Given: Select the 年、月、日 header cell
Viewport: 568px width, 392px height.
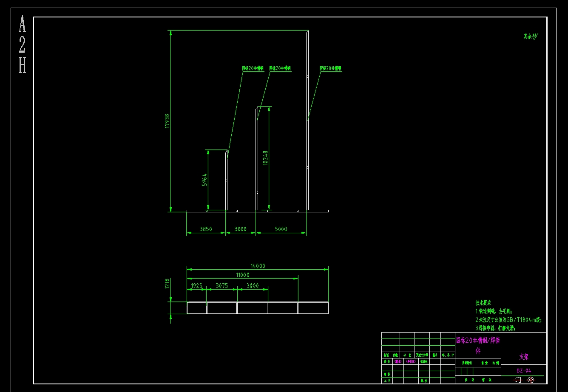Looking at the screenshot, I should (x=448, y=355).
